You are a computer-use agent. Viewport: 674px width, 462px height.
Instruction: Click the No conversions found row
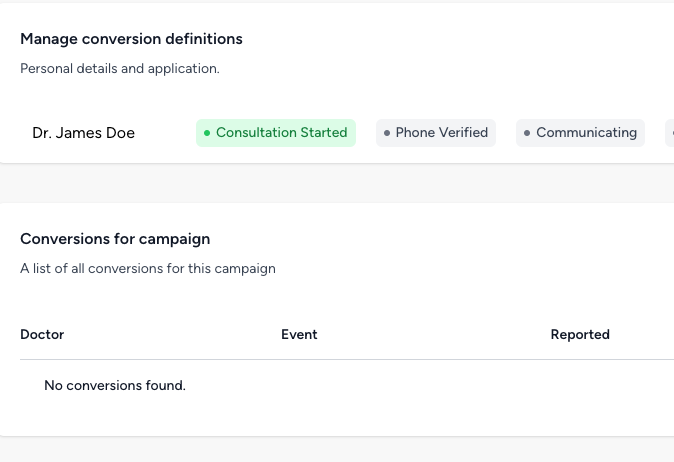point(115,385)
